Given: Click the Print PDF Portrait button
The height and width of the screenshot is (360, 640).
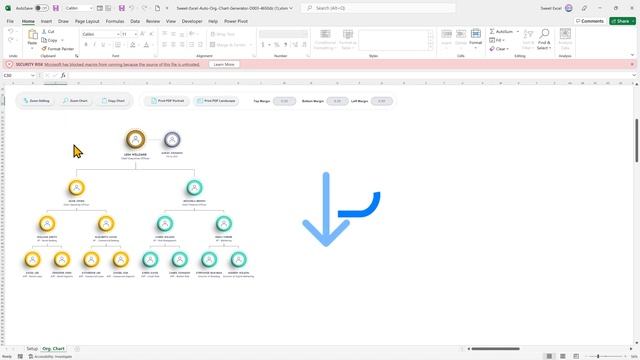Looking at the screenshot, I should [x=167, y=101].
